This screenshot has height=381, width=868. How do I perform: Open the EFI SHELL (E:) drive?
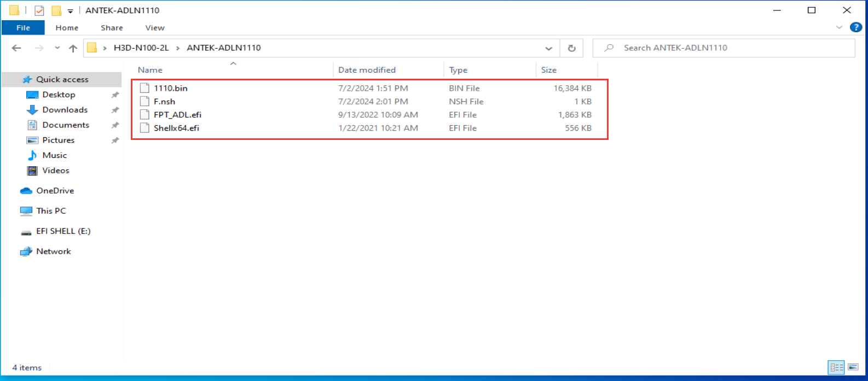63,231
